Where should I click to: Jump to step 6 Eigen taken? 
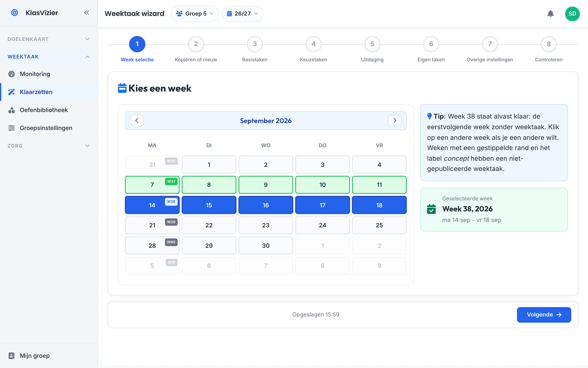[431, 49]
